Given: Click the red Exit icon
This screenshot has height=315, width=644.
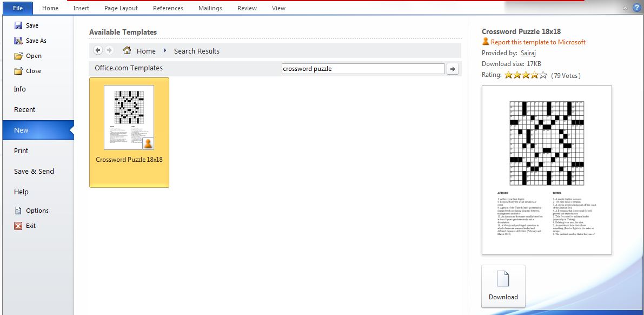Looking at the screenshot, I should click(x=18, y=226).
